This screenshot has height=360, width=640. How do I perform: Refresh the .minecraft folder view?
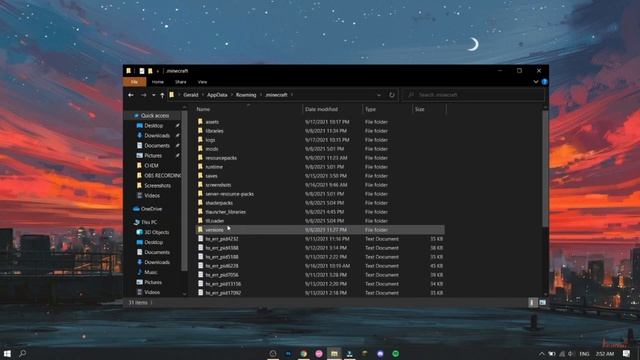click(391, 95)
